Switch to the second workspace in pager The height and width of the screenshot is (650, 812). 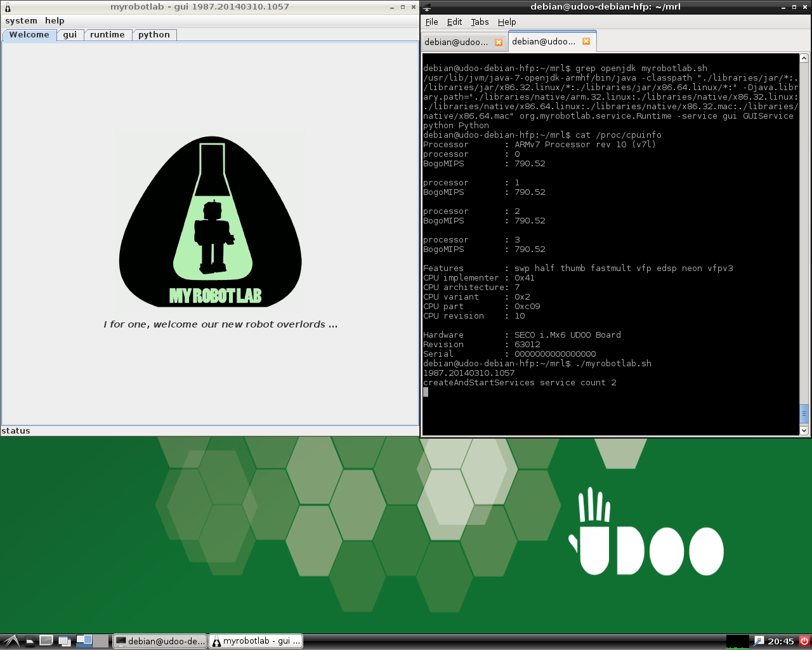click(x=100, y=641)
